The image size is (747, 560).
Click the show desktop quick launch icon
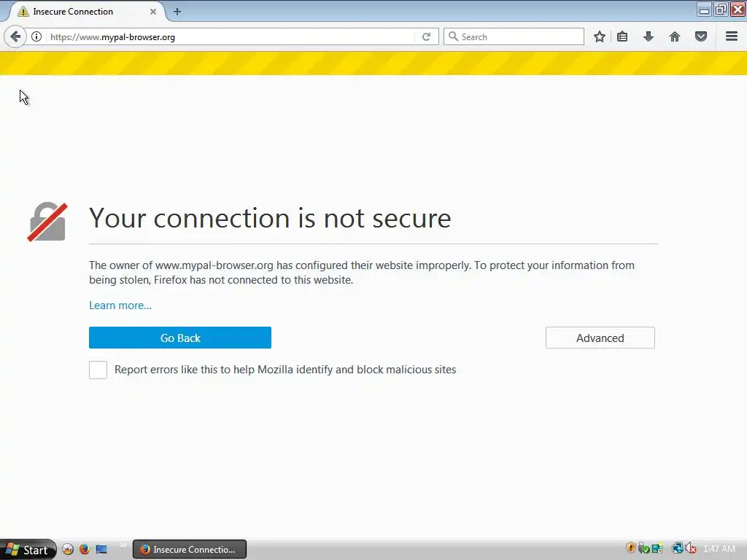click(x=101, y=549)
